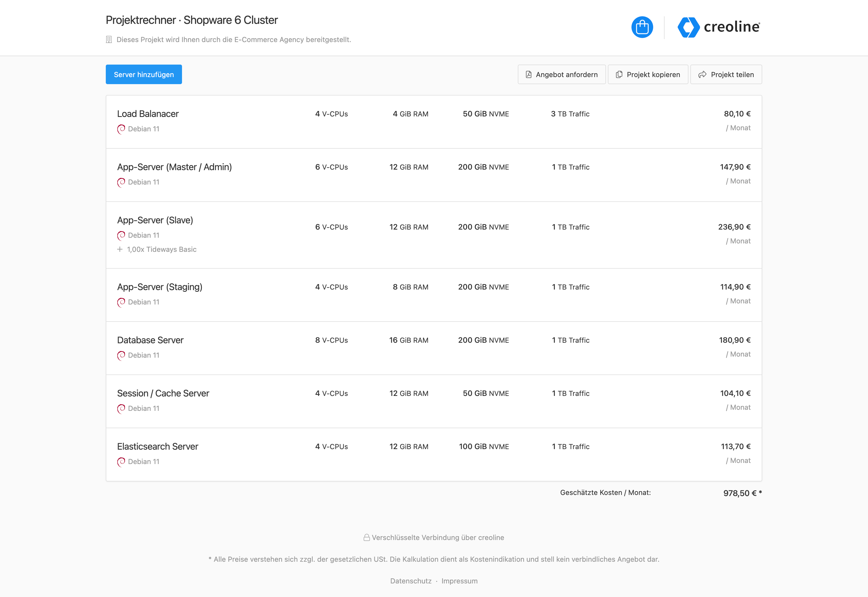Click the Geschätzte Kosten / Monat label

point(605,493)
